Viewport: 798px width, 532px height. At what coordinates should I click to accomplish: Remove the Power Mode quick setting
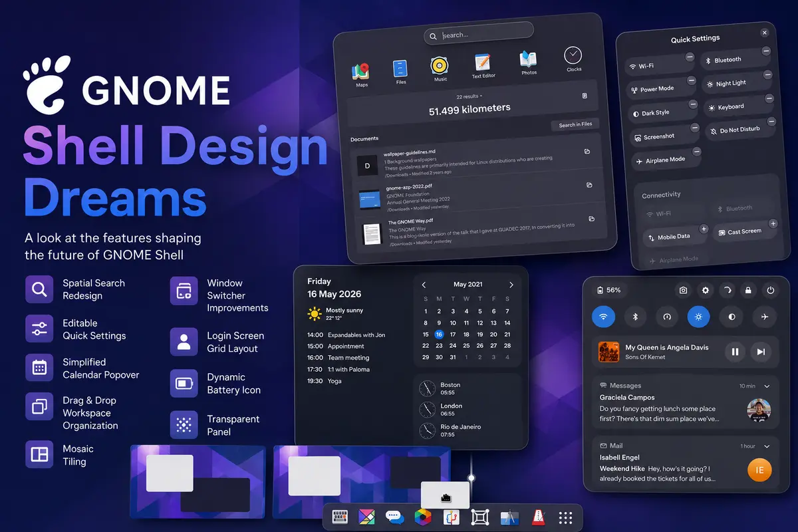[692, 81]
